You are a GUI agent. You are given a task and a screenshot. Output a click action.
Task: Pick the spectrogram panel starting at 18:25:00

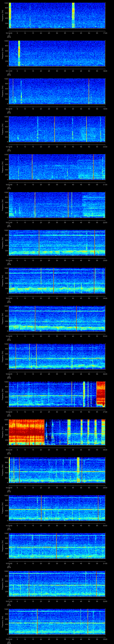(x=57, y=357)
